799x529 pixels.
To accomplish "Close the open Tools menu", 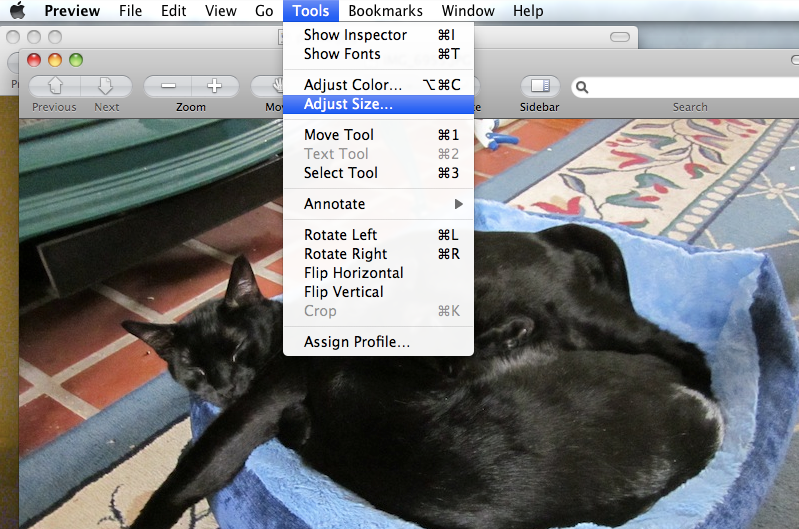I will [311, 11].
